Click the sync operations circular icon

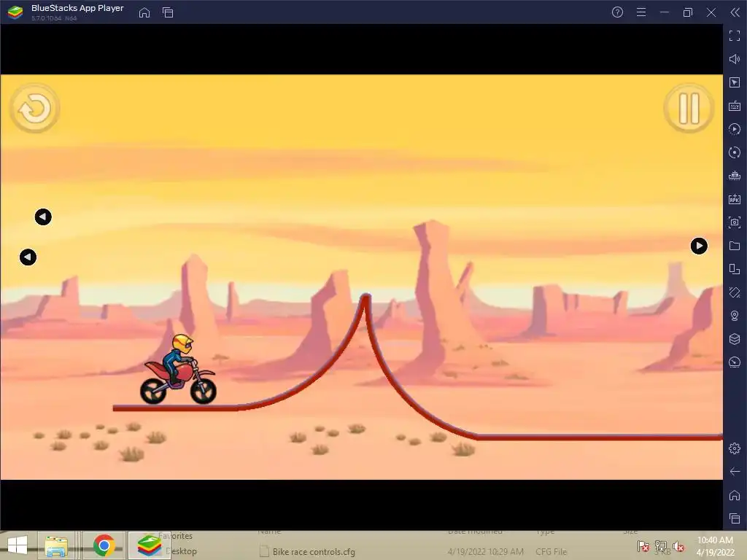pos(735,152)
